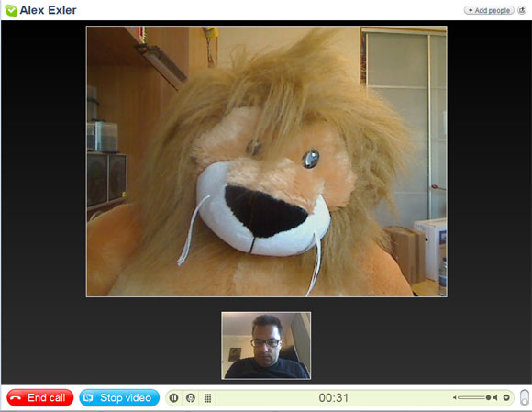Mute the microphone in the call bar

[x=191, y=397]
